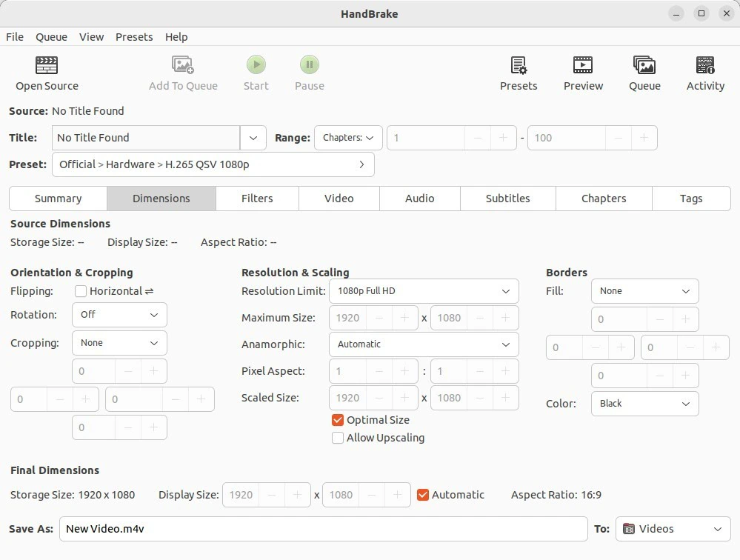Decrease the bottom border value
The image size is (740, 560).
click(660, 376)
